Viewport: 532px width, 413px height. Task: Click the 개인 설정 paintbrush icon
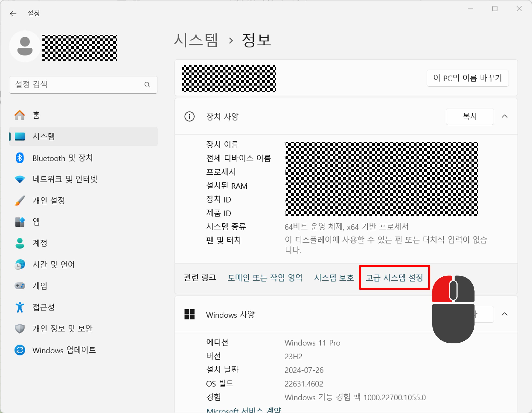20,201
